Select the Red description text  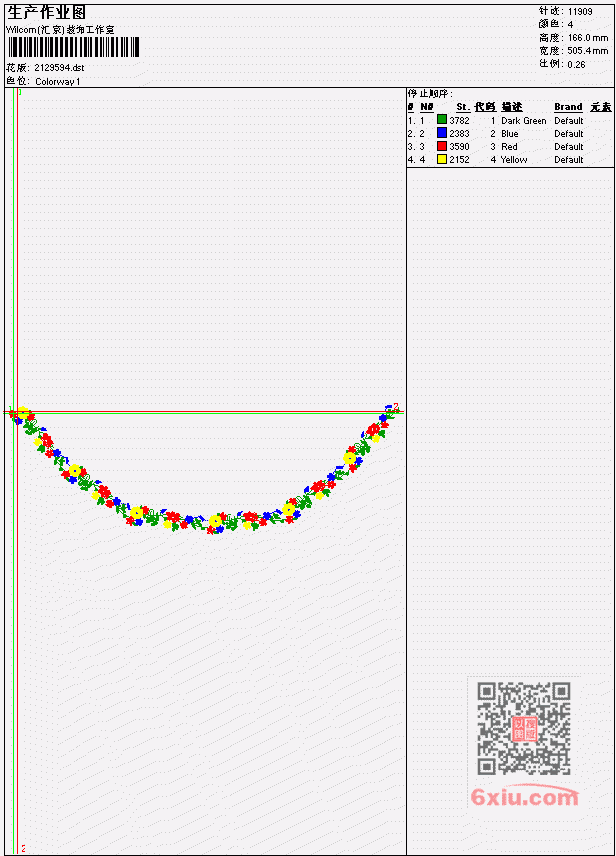509,147
